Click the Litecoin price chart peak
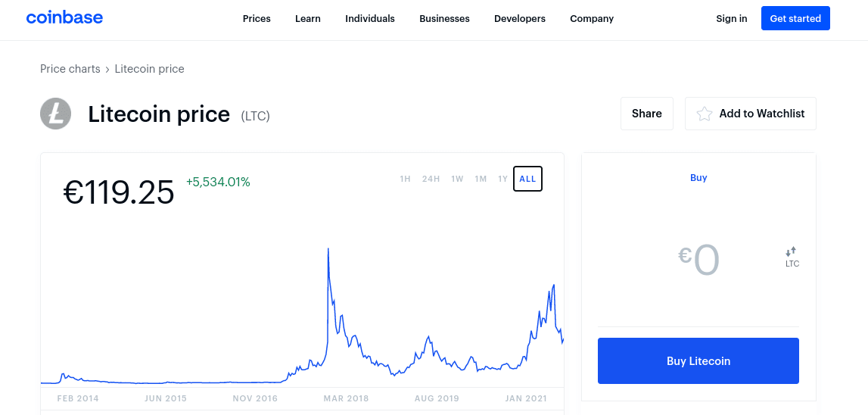The image size is (868, 415). [x=329, y=249]
